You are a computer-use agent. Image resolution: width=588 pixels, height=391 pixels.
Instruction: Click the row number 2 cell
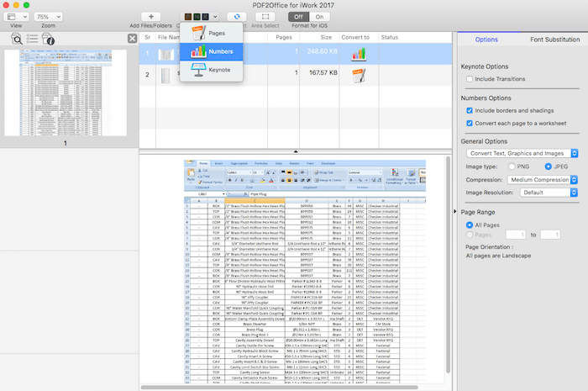[x=147, y=75]
